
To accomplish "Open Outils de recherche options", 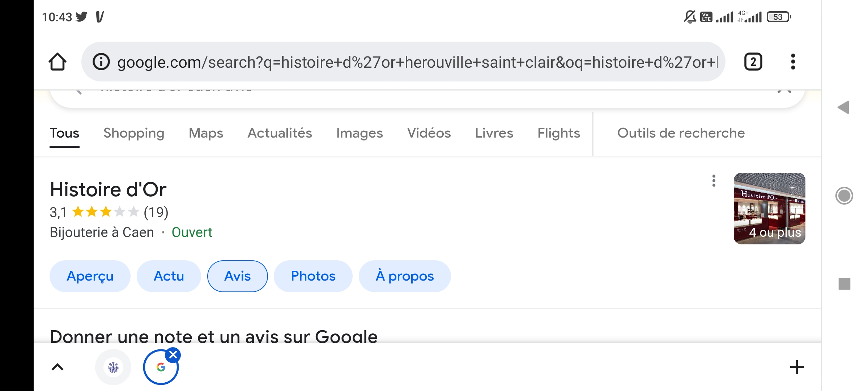I will pos(681,133).
